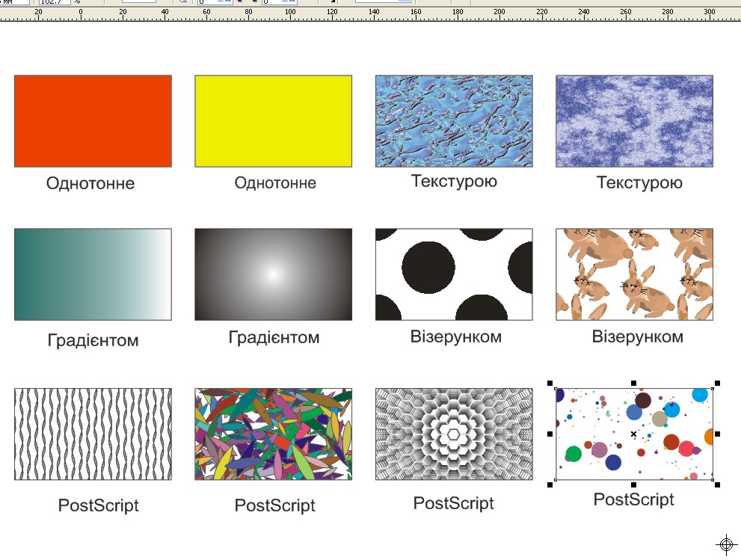Click the top-left selection handle of bubbles rectangle
Screen dimensions: 741x560
tap(550, 384)
